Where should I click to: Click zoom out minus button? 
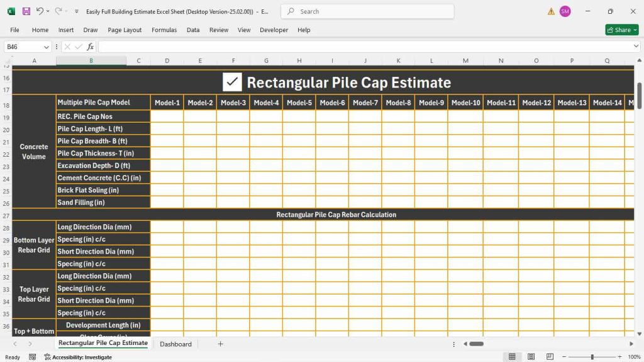pos(564,357)
